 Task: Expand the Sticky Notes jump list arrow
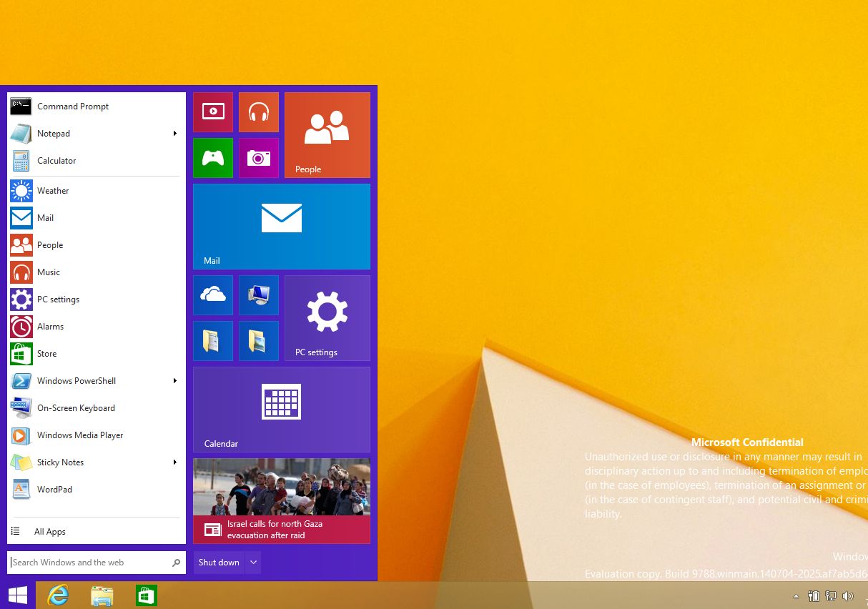click(175, 462)
